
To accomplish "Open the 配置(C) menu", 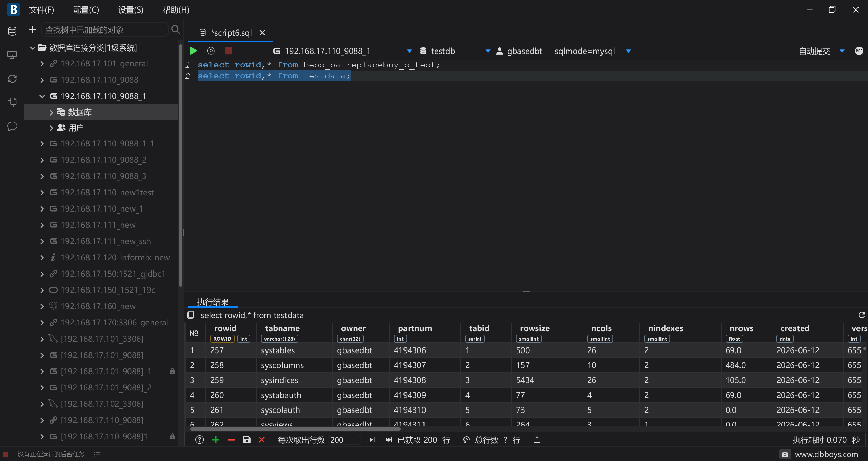I will point(86,10).
